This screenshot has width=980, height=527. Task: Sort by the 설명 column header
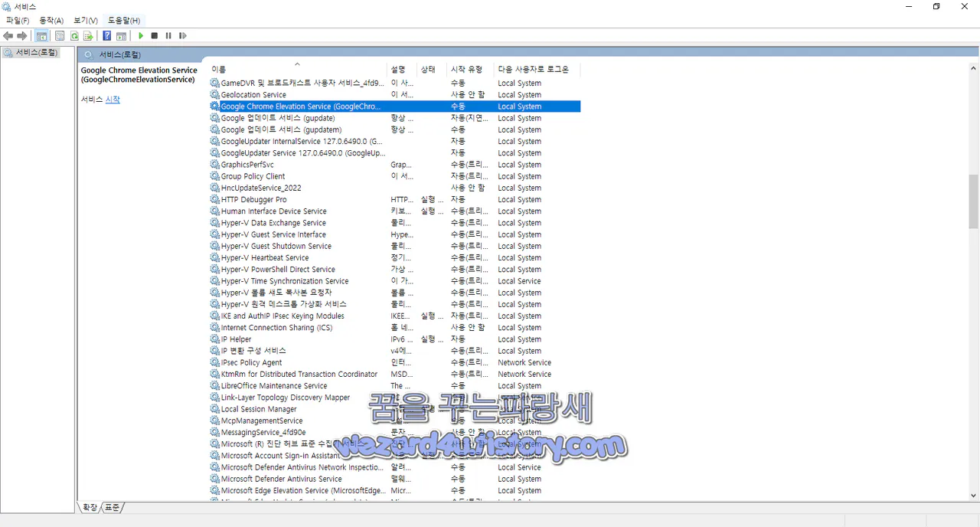402,70
